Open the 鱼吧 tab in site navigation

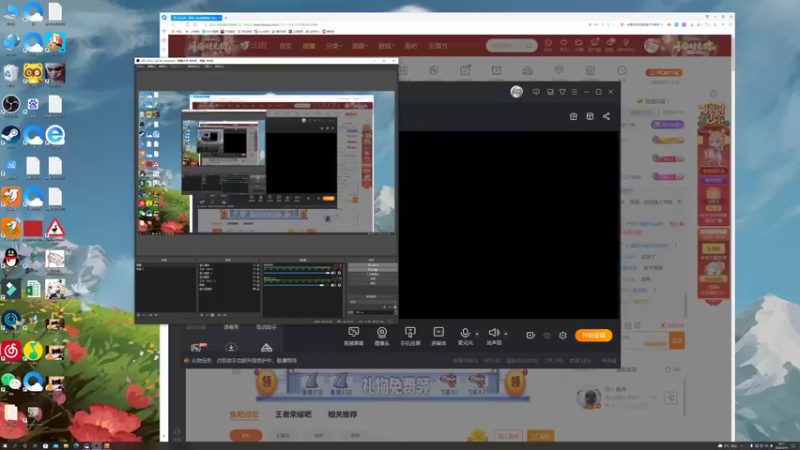click(x=411, y=46)
